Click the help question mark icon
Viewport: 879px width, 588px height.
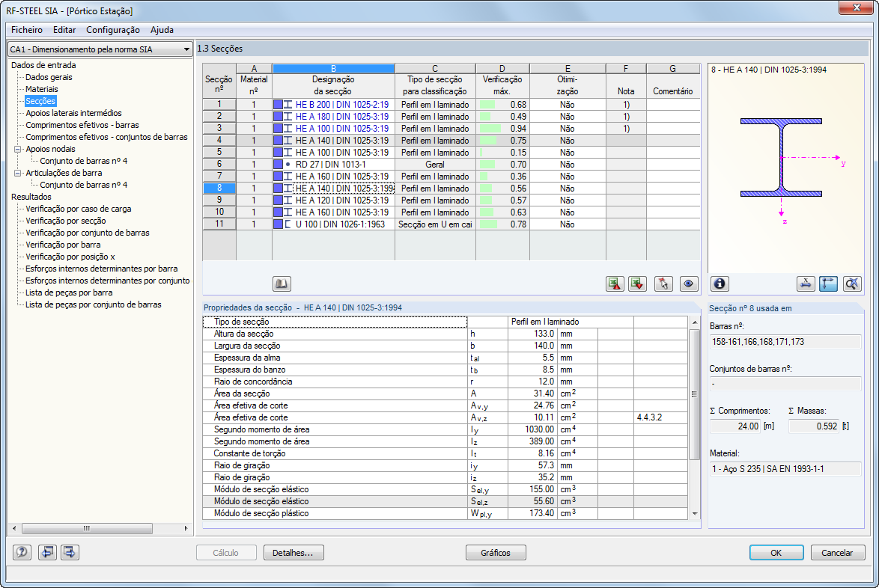point(22,552)
